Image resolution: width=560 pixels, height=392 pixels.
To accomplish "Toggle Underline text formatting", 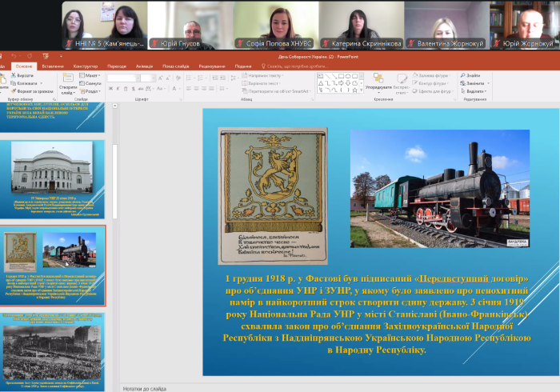I will coord(124,88).
